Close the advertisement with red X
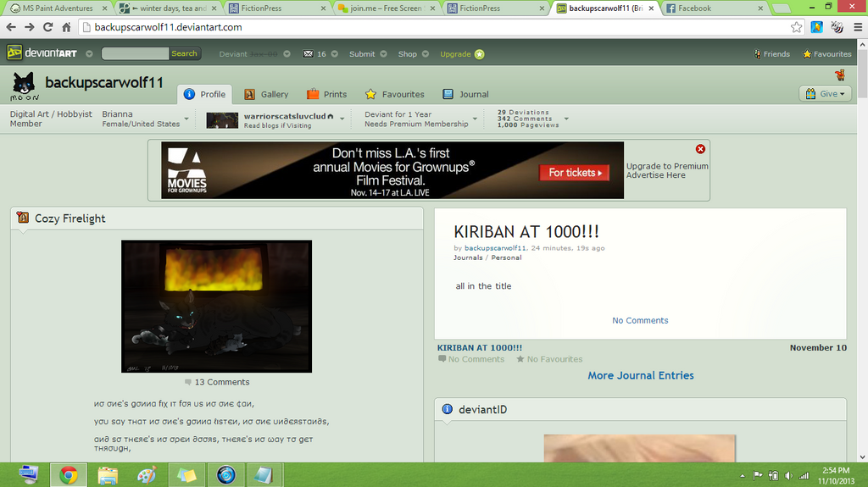Viewport: 868px width, 487px height. click(700, 149)
